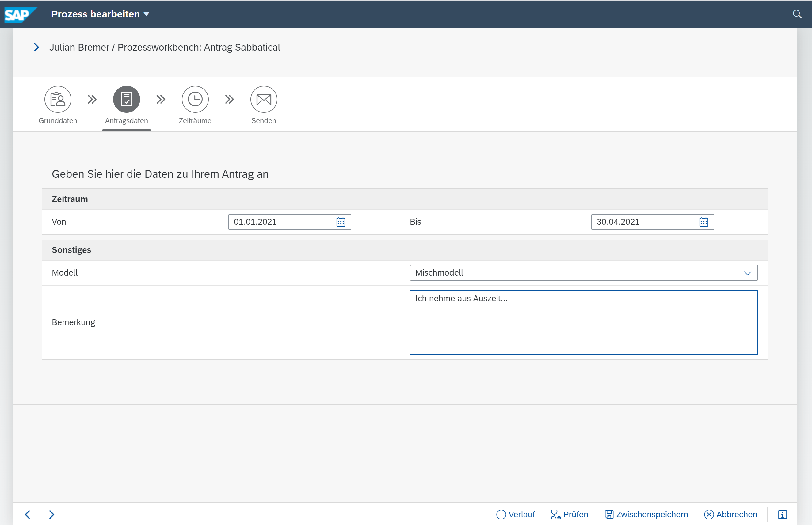This screenshot has width=812, height=525.
Task: Click the Bis date field 30.04.2021
Action: pos(653,222)
